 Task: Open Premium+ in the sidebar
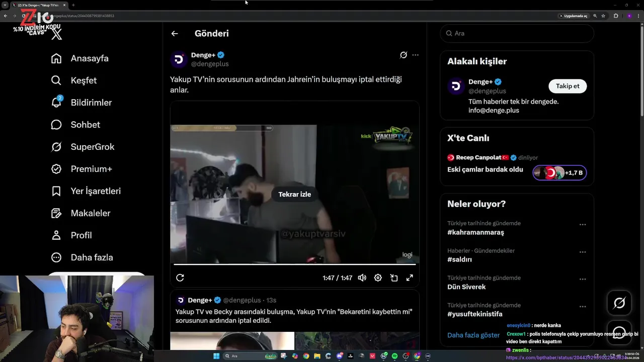coord(82,169)
